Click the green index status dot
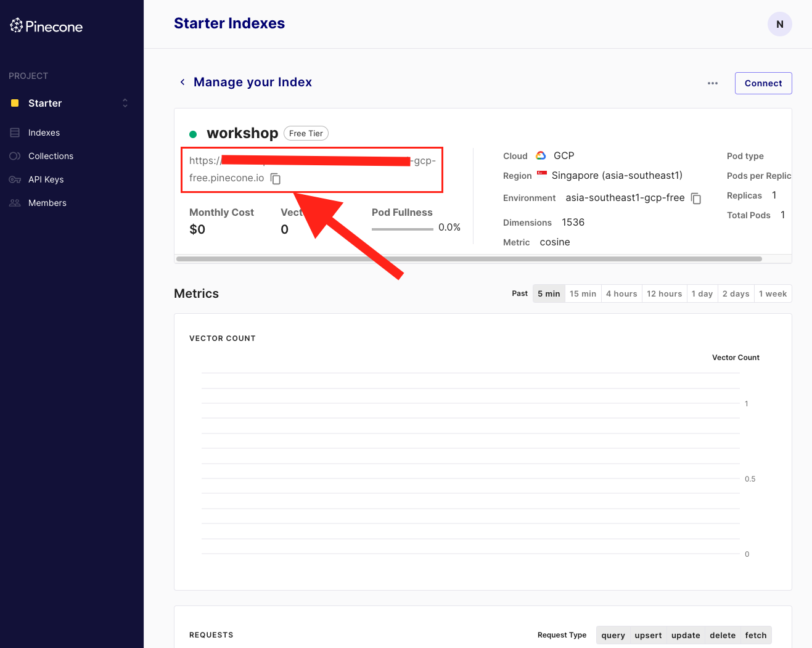This screenshot has height=648, width=812. click(x=193, y=134)
